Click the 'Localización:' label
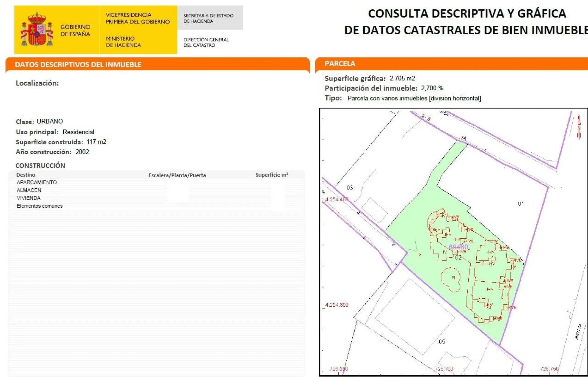Viewport: 588px width, 377px height. click(x=37, y=83)
